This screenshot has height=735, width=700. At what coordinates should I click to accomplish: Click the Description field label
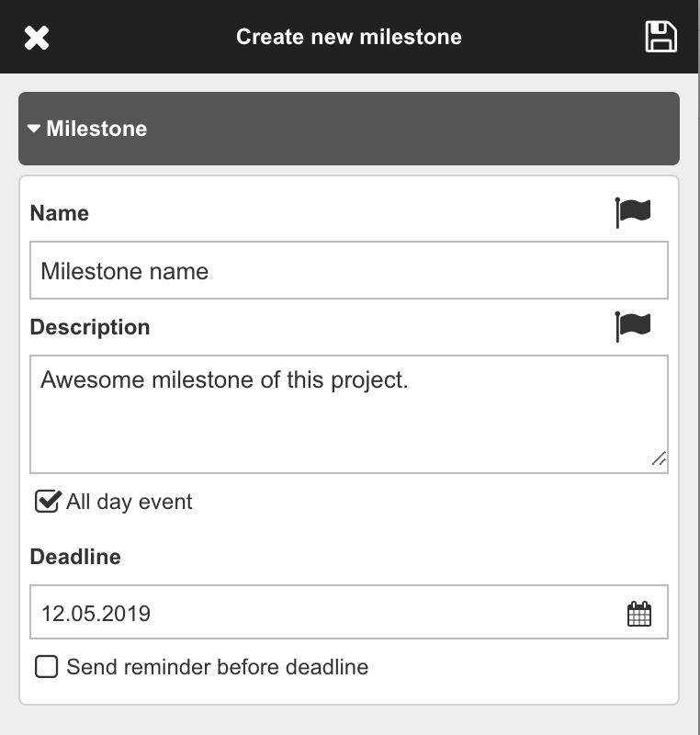(x=90, y=327)
